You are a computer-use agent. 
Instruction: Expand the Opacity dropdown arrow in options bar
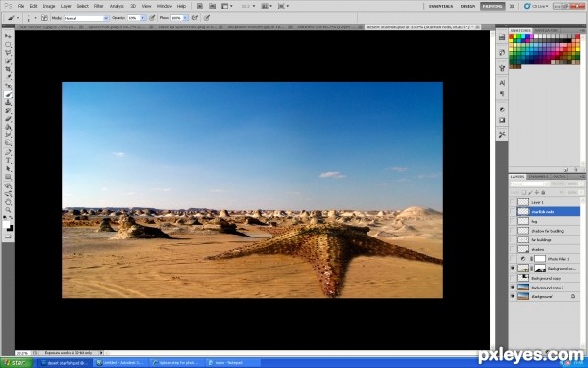click(x=142, y=18)
